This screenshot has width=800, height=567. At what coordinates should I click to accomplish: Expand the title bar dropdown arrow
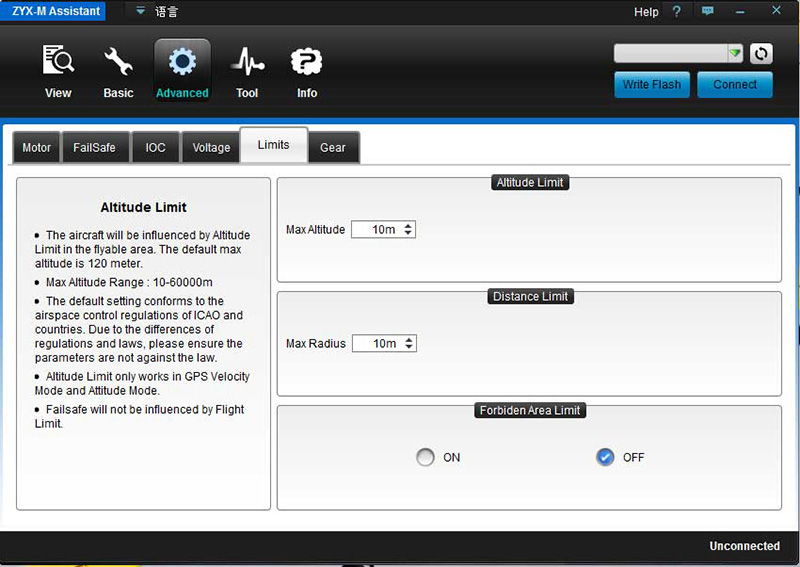coord(140,11)
